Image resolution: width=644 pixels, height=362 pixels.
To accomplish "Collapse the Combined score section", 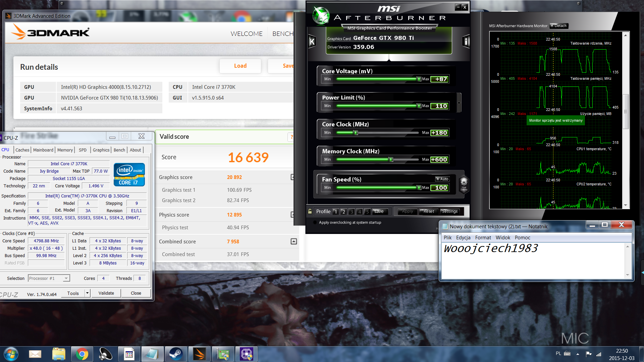I will pyautogui.click(x=293, y=241).
